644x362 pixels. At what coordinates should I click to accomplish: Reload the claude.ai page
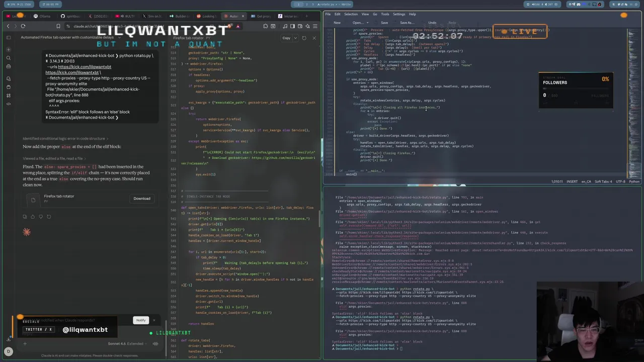[x=23, y=26]
